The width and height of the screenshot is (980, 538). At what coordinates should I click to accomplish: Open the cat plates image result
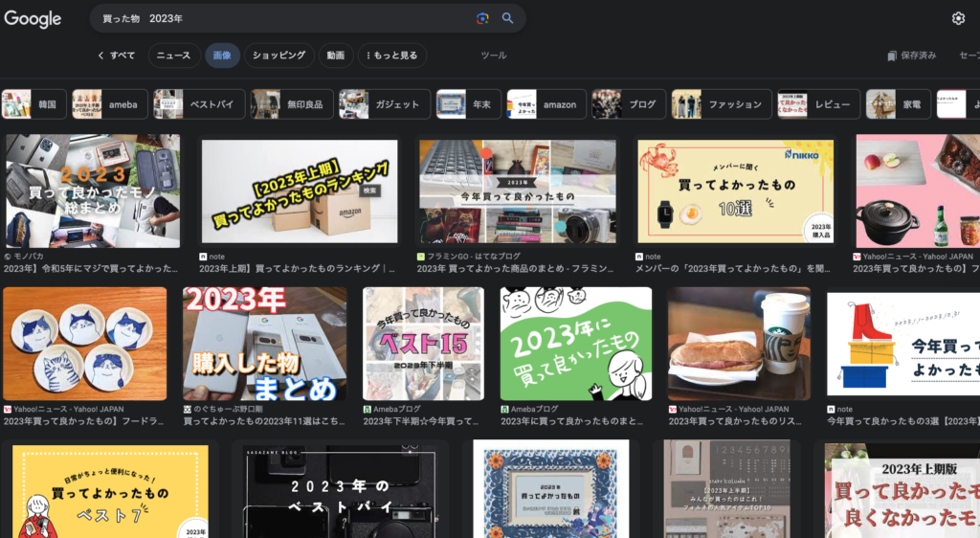(84, 343)
